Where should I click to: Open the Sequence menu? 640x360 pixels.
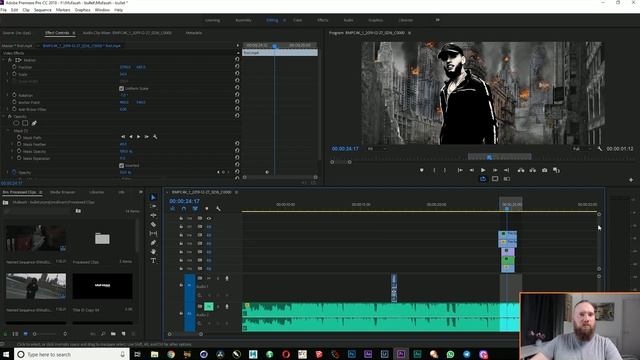click(42, 9)
